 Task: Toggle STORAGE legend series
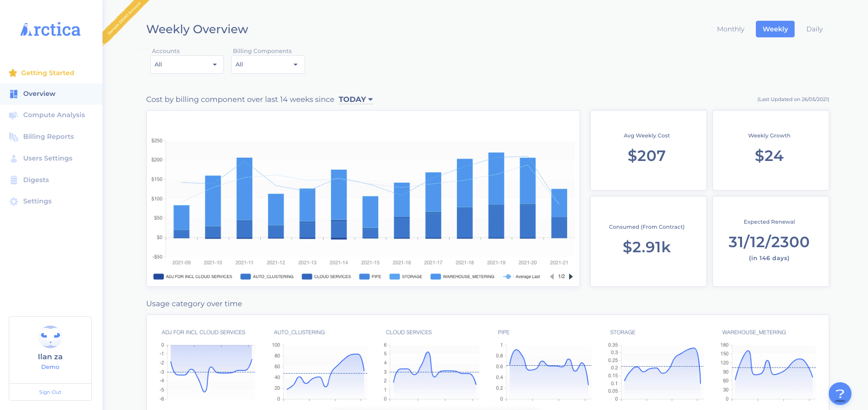coord(406,277)
